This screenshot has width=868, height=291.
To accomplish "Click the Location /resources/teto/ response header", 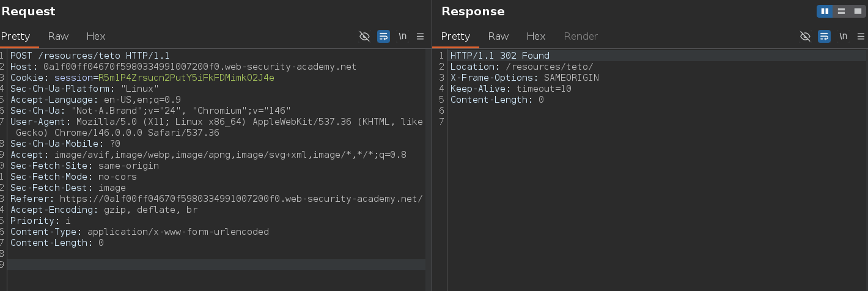I will point(522,67).
